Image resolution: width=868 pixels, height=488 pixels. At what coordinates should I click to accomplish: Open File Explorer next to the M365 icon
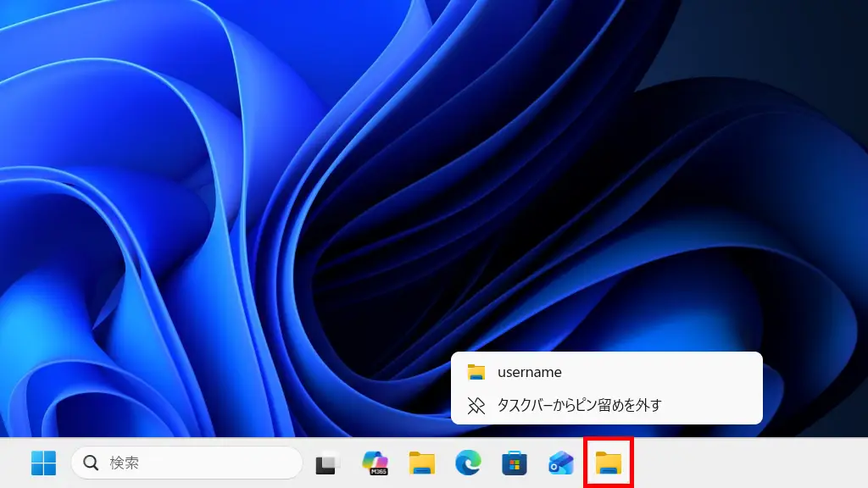coord(421,463)
